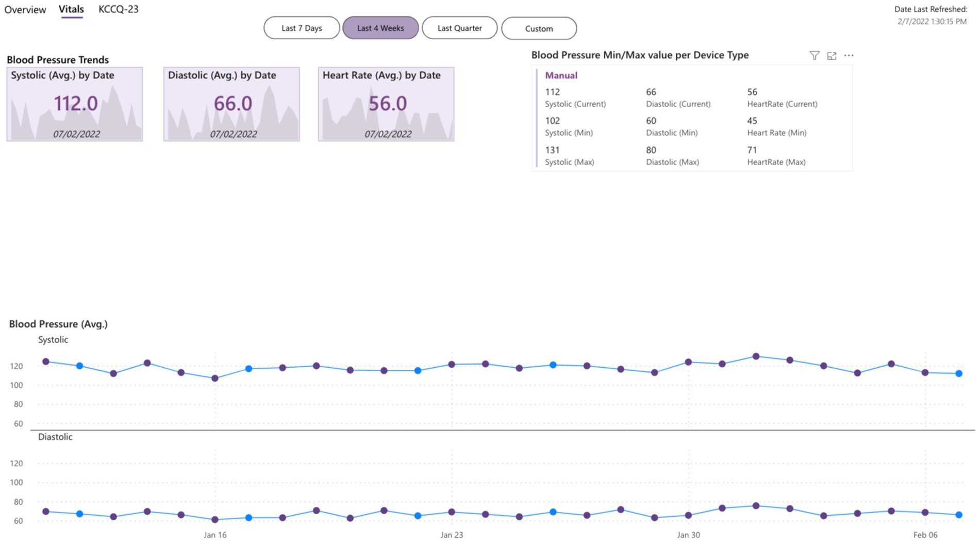
Task: Select the 131 Systolic (Max) value
Action: pos(552,150)
